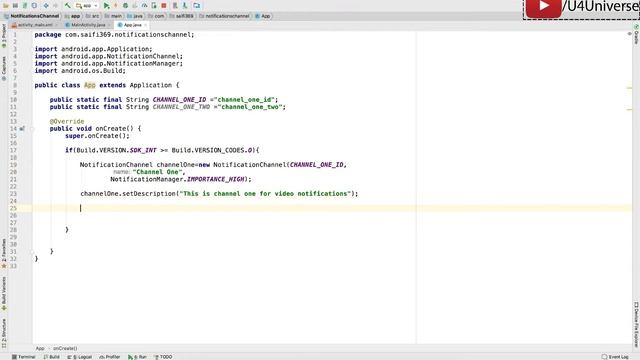The width and height of the screenshot is (640, 360).
Task: Click the back navigation arrow icon
Action: 46,6
